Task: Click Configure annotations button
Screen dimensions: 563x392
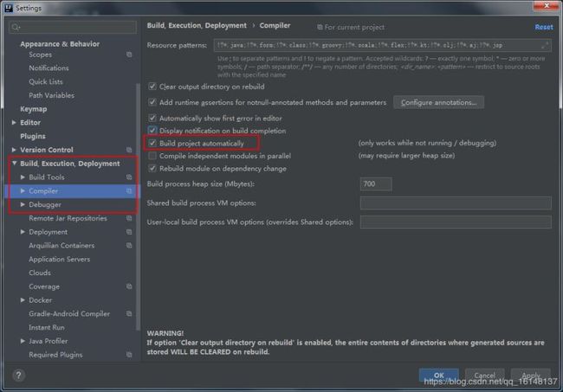Action: (x=438, y=103)
